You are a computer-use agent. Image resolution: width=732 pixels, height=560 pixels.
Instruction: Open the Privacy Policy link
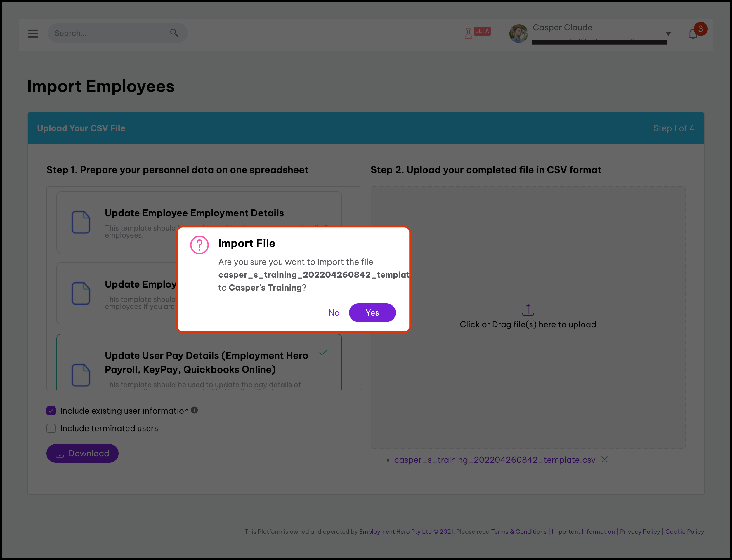pyautogui.click(x=640, y=532)
